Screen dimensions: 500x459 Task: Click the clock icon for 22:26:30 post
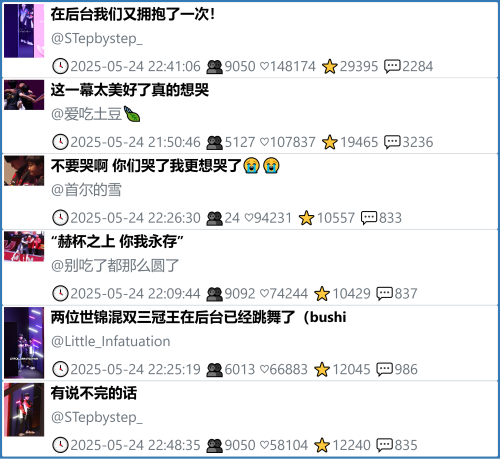(x=60, y=218)
